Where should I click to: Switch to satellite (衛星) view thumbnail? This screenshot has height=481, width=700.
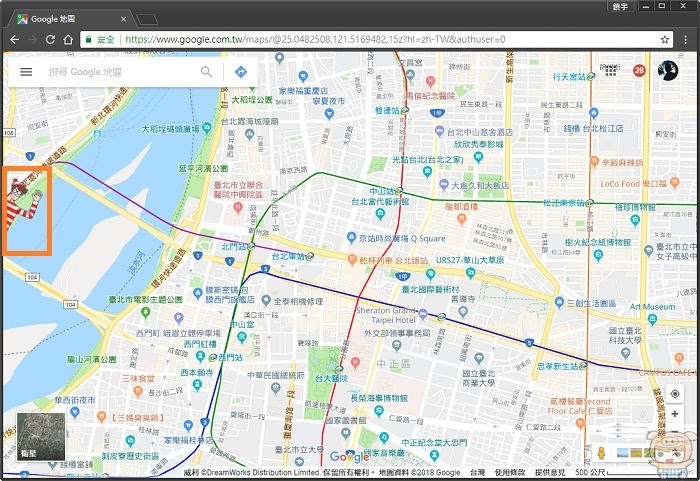tap(41, 436)
